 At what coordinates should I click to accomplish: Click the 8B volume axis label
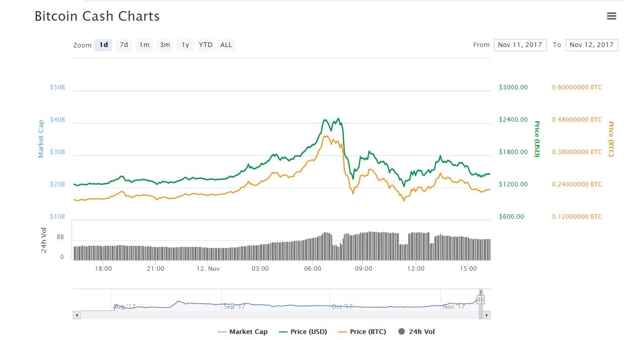[x=60, y=236]
